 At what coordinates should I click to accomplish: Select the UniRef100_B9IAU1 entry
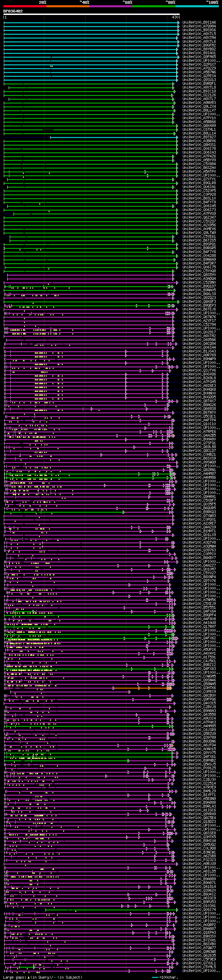point(199,53)
